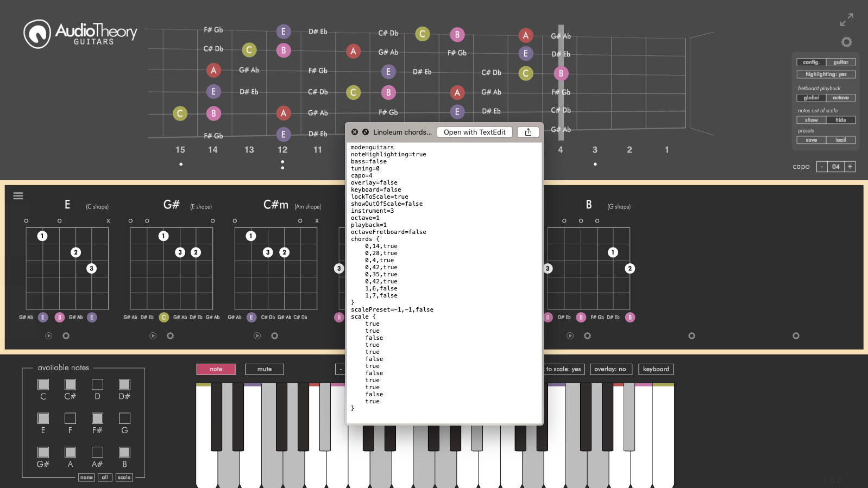Image resolution: width=868 pixels, height=488 pixels.
Task: Decrease capo with minus button
Action: click(822, 167)
